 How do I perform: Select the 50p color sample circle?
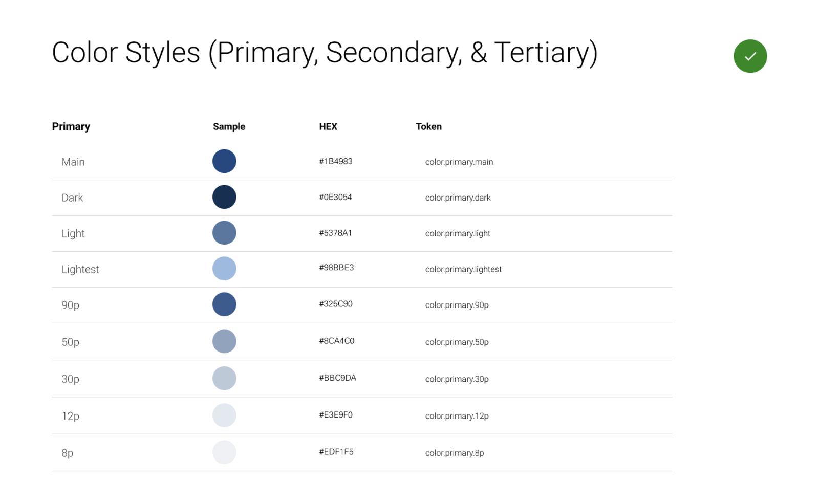tap(224, 341)
